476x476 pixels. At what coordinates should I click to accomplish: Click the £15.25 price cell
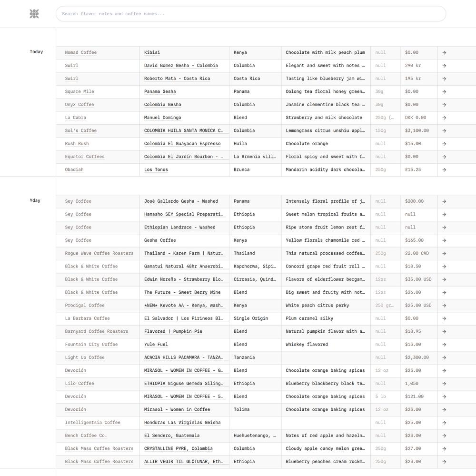[x=413, y=170]
